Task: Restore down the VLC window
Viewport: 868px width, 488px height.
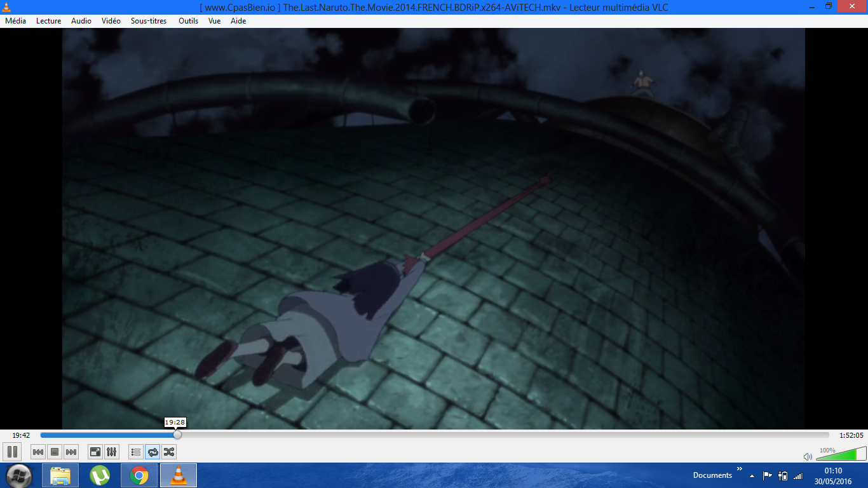Action: [829, 6]
